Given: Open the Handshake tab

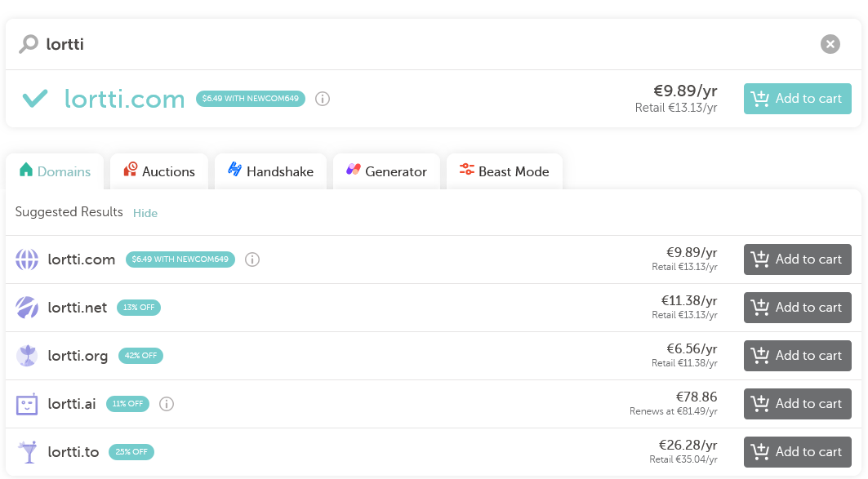Looking at the screenshot, I should coord(271,171).
